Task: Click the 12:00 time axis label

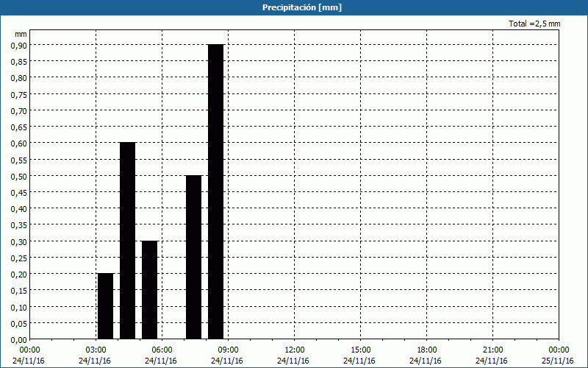Action: [295, 350]
